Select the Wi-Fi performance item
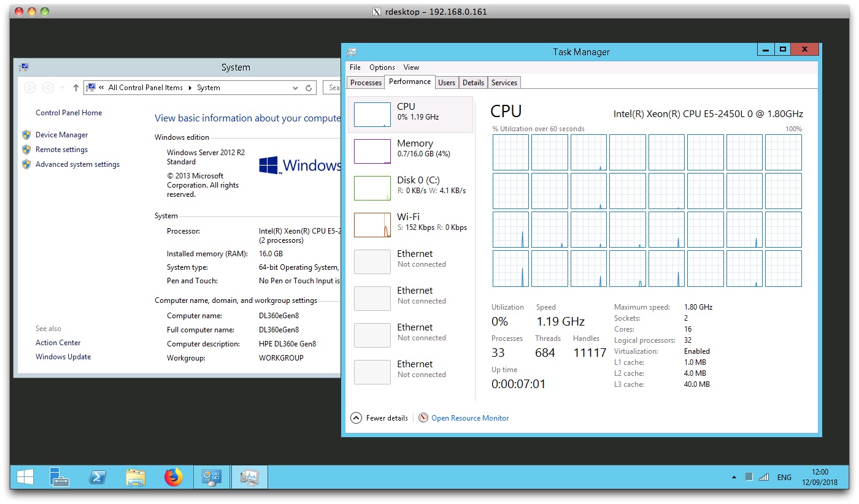 [x=410, y=225]
